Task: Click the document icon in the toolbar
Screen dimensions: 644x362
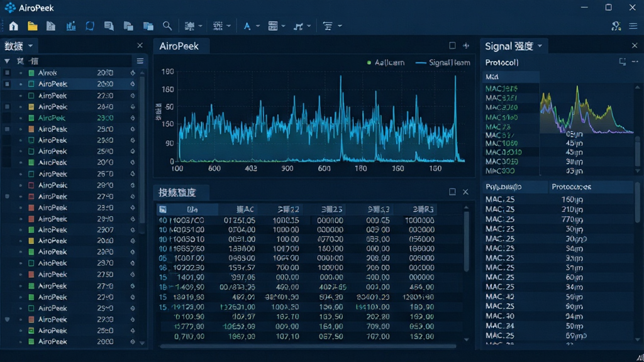Action: 51,26
